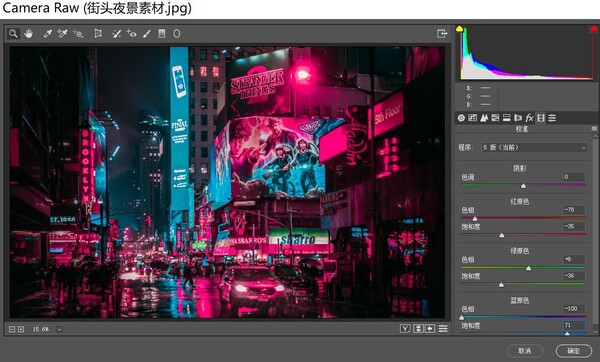Switch to the Tone Curve panel tab

(473, 118)
